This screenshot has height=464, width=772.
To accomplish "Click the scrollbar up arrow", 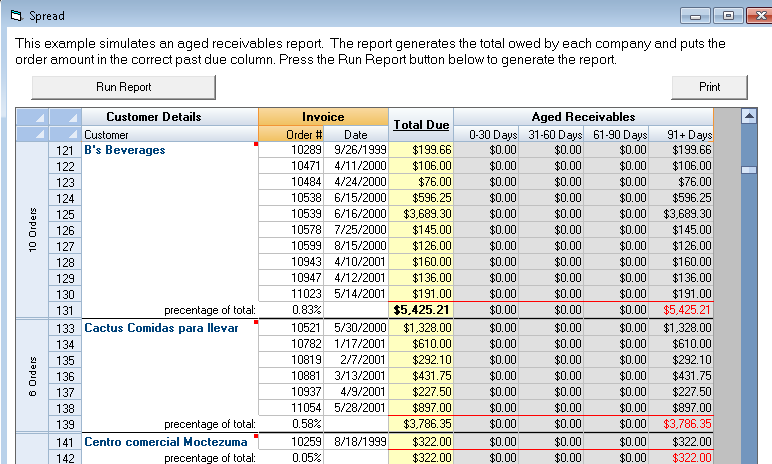I will [749, 116].
